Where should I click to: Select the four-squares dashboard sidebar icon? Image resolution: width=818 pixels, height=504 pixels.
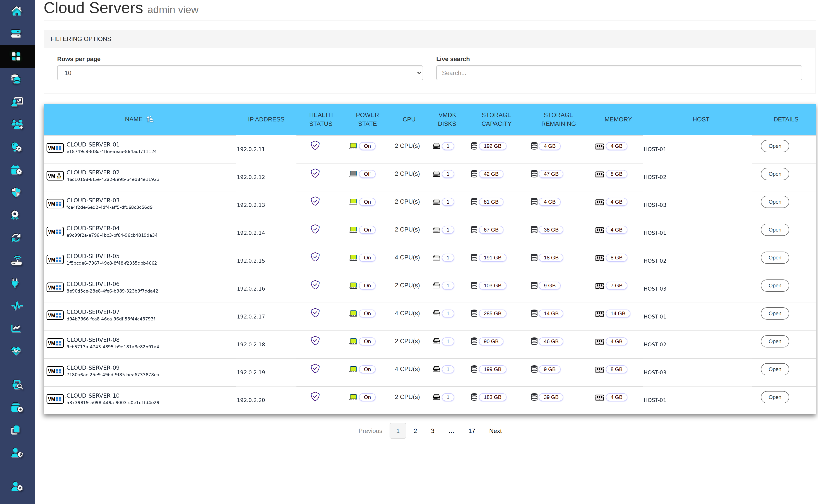tap(16, 56)
